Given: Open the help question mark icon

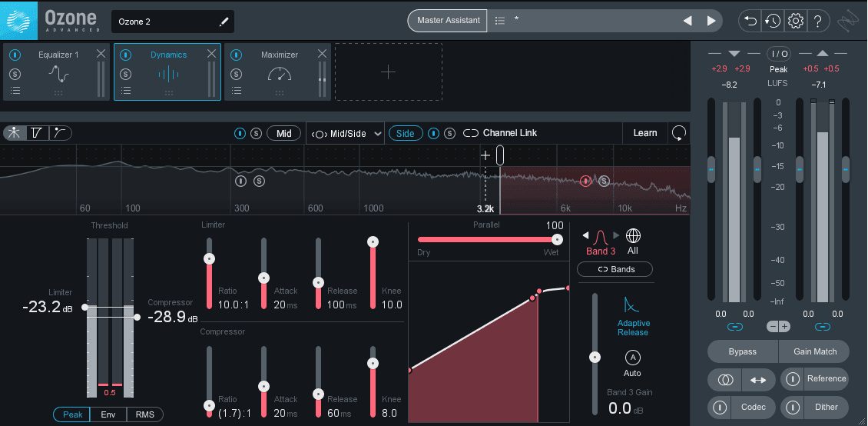Looking at the screenshot, I should [x=817, y=21].
